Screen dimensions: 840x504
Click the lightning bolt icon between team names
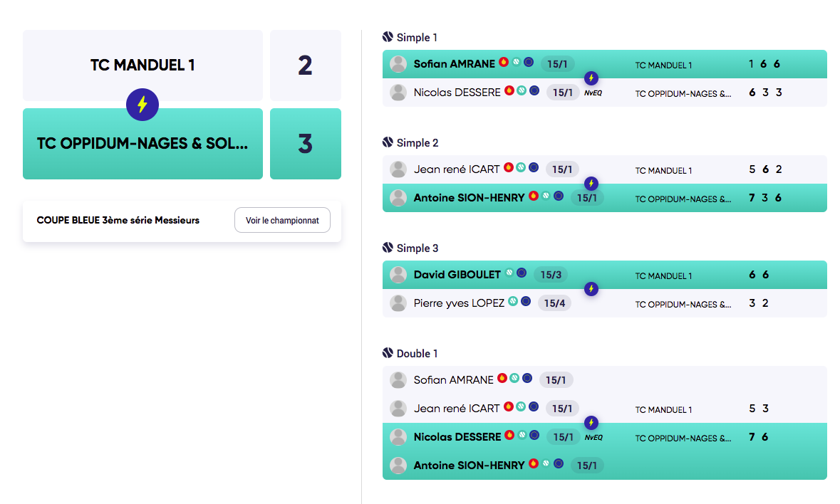(x=142, y=105)
